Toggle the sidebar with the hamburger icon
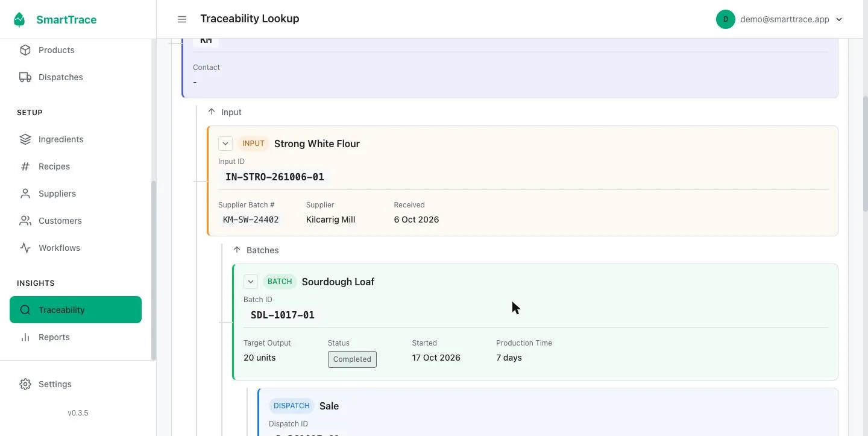 point(182,19)
